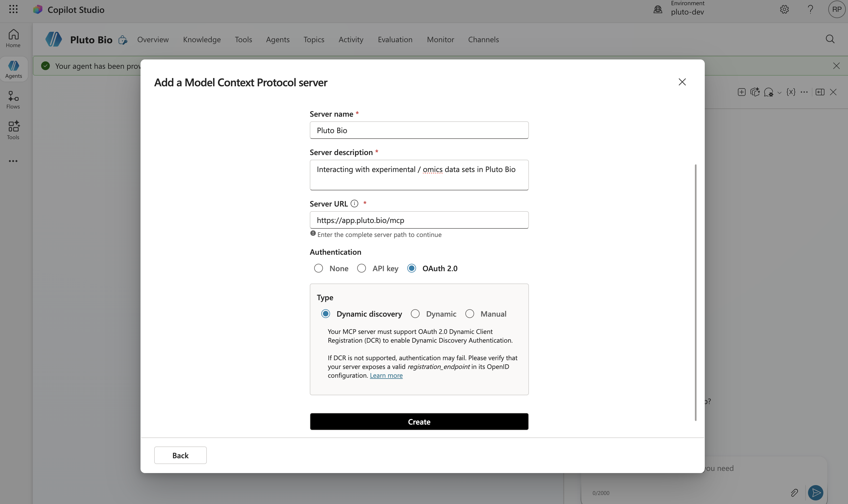Open the Learn more link
The height and width of the screenshot is (504, 848).
[x=386, y=375]
